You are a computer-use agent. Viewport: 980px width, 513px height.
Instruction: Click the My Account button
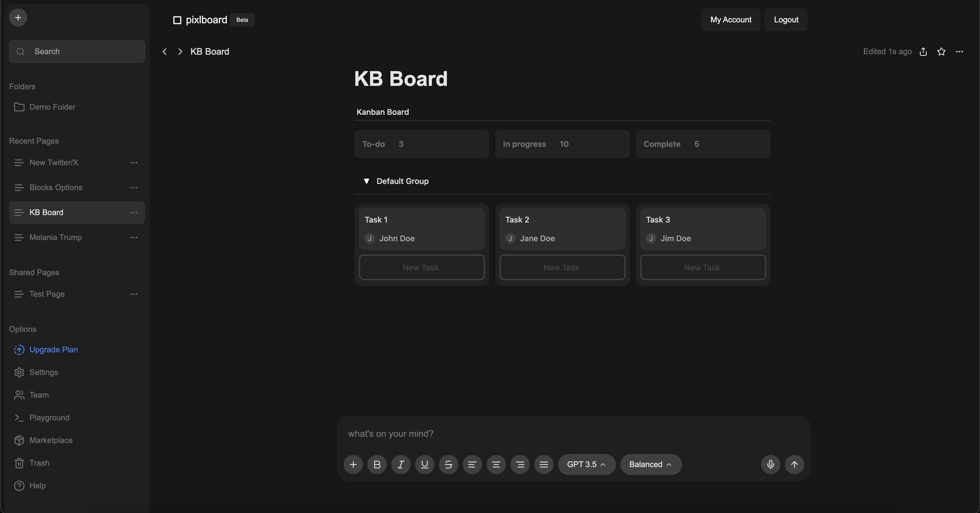[x=730, y=20]
